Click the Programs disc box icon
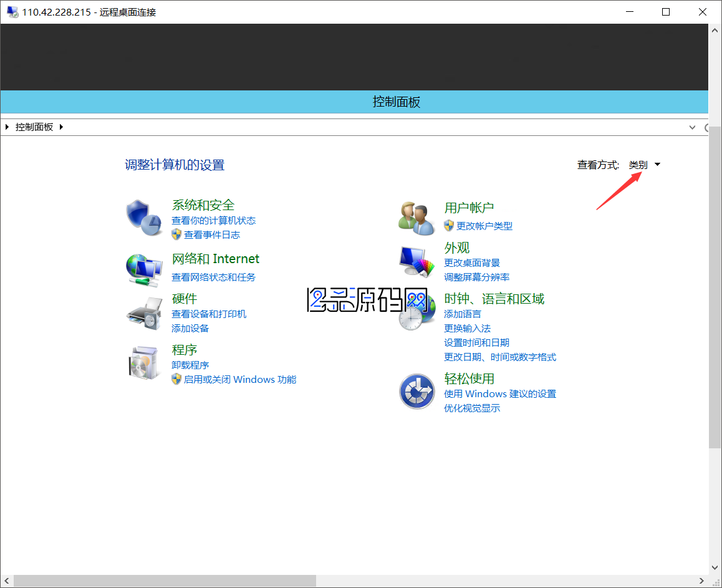This screenshot has width=722, height=588. click(143, 364)
